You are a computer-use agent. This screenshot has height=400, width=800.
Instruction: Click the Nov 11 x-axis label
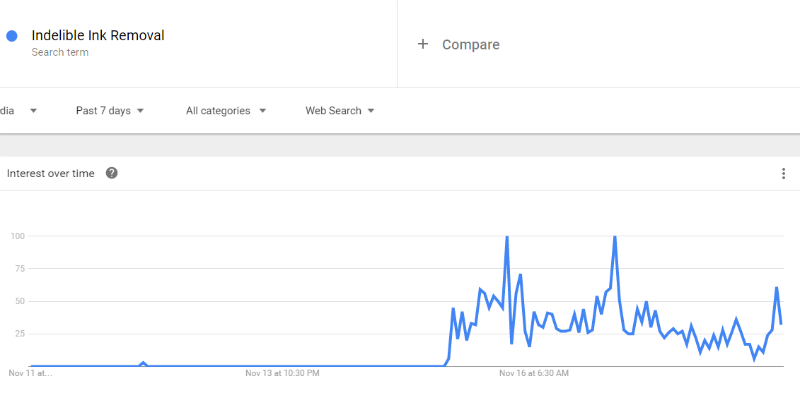click(30, 373)
